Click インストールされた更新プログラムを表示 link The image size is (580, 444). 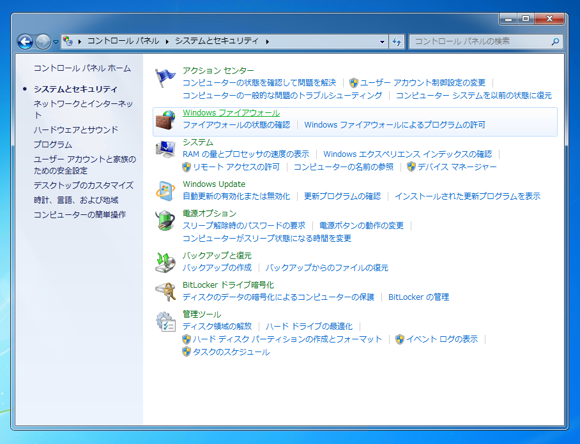coord(468,196)
